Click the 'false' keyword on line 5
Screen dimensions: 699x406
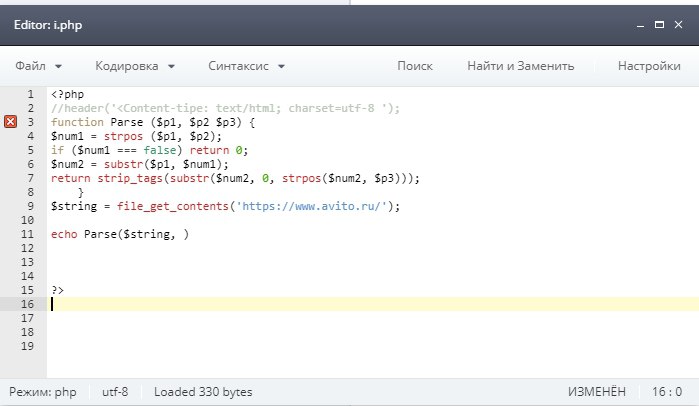point(160,150)
